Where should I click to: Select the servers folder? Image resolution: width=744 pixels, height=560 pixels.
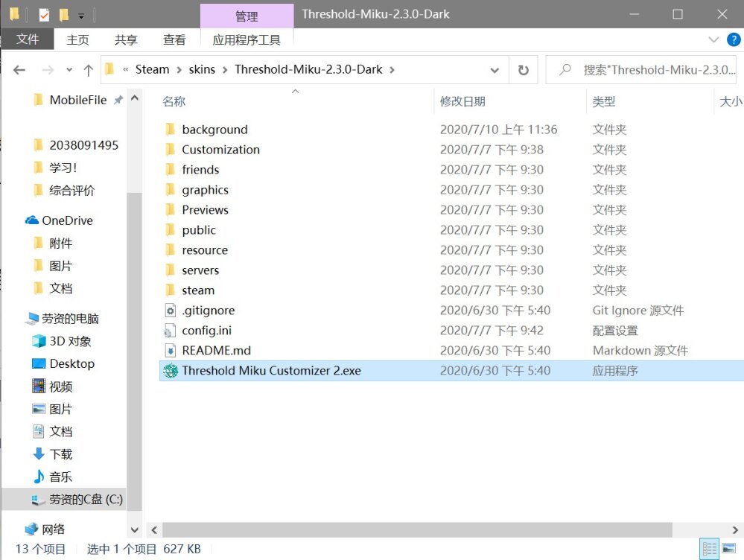tap(200, 270)
